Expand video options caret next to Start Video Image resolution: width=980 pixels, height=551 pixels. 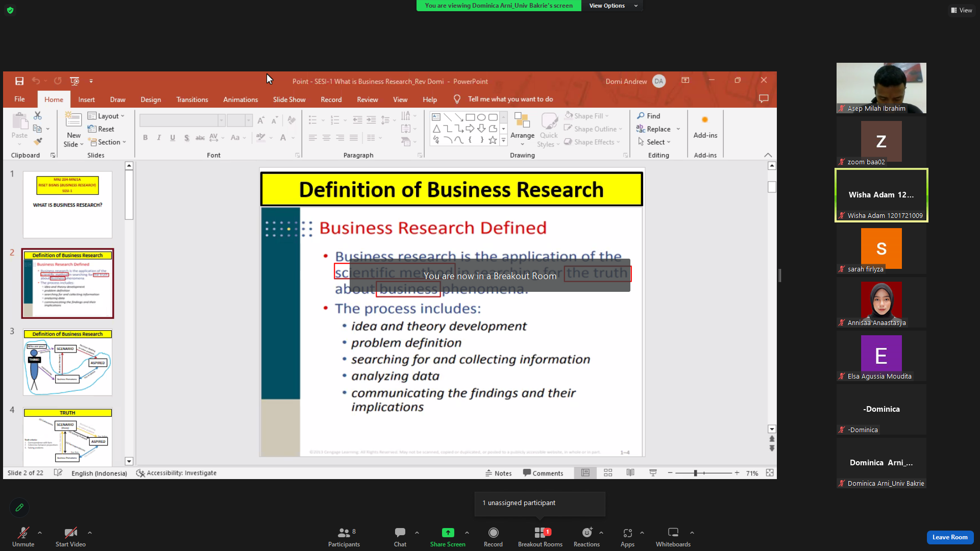tap(90, 533)
